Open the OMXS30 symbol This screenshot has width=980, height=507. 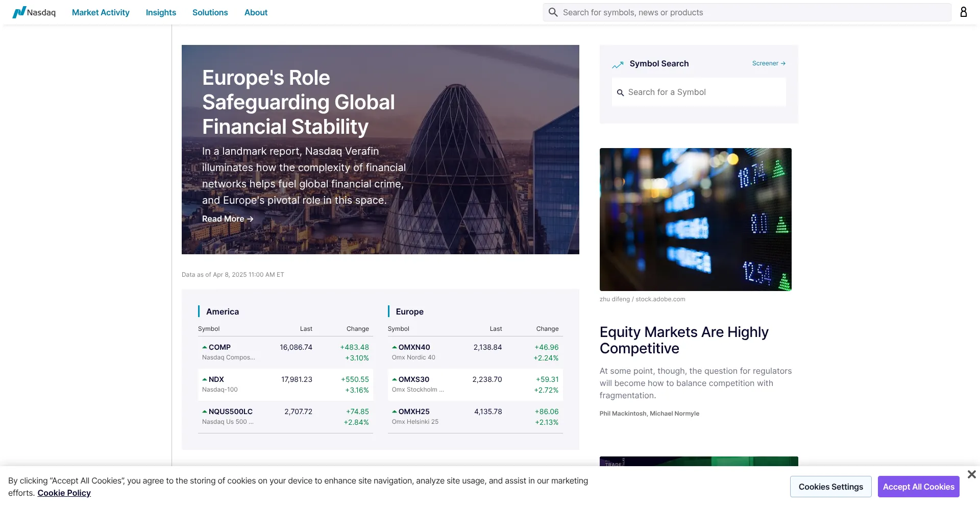pos(414,379)
